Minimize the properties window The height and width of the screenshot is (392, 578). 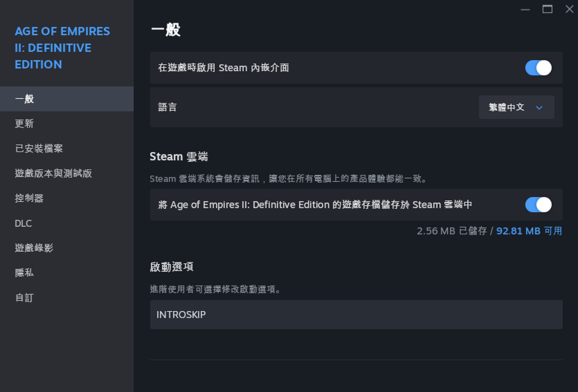(x=525, y=9)
